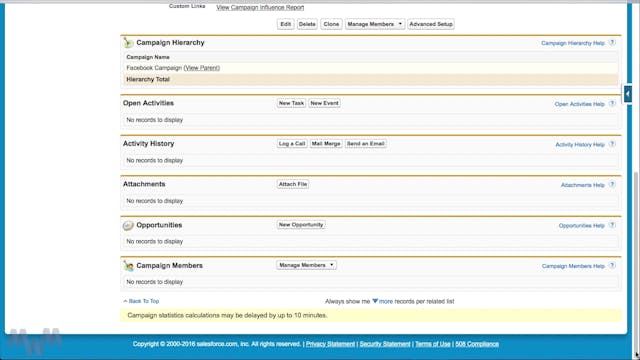Image resolution: width=640 pixels, height=360 pixels.
Task: Click the Delete button
Action: (x=307, y=24)
